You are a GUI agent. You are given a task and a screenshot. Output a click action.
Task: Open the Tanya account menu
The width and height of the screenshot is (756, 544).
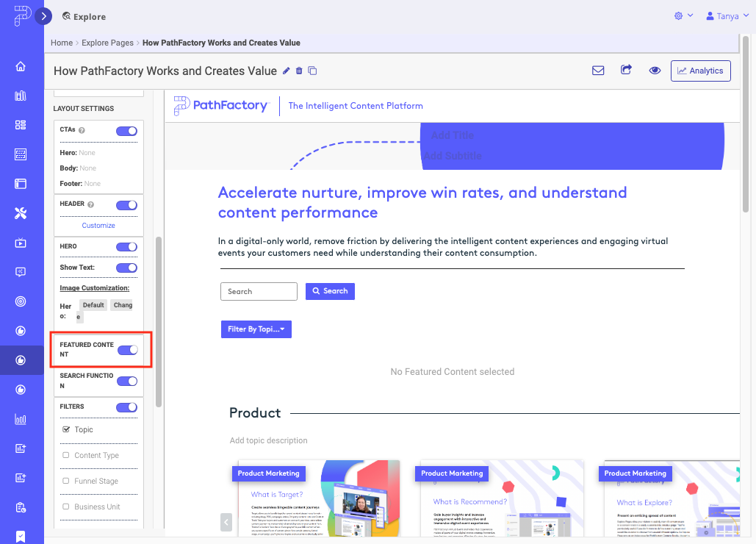pos(726,15)
